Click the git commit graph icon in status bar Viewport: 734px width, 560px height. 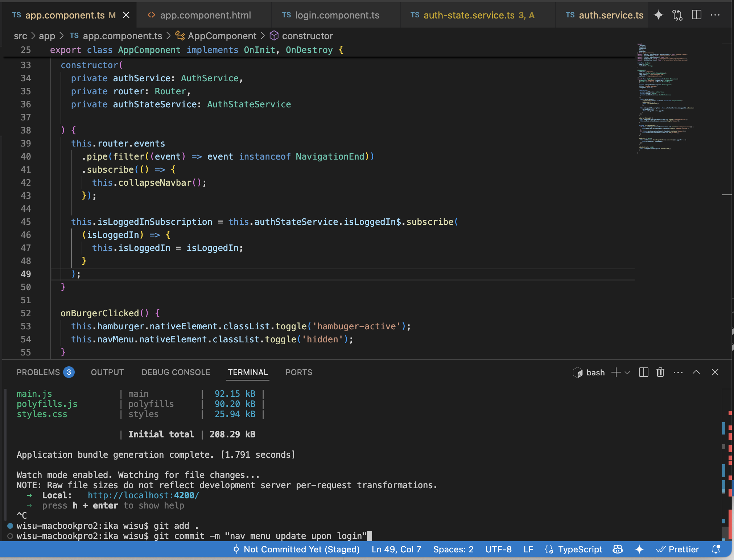pyautogui.click(x=236, y=549)
